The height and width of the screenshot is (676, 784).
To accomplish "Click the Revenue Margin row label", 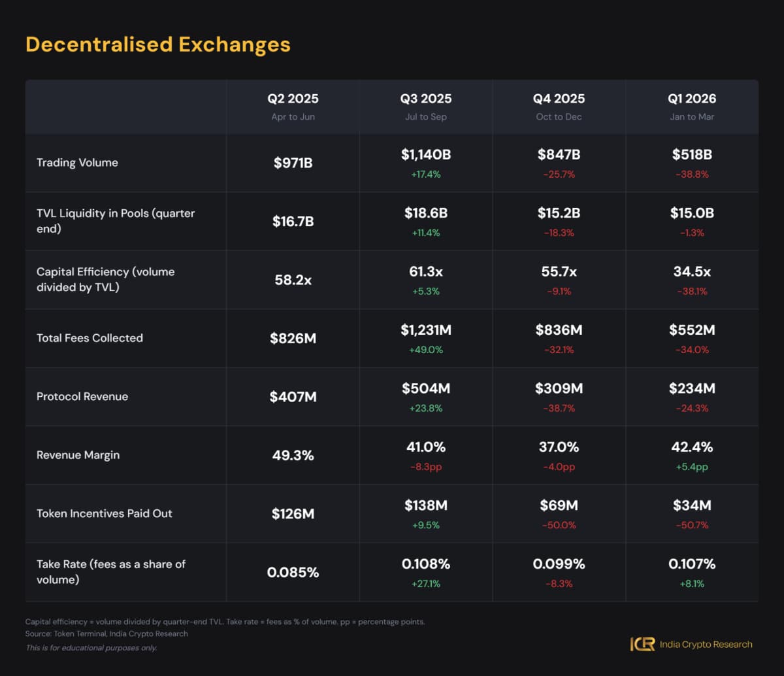I will point(78,455).
